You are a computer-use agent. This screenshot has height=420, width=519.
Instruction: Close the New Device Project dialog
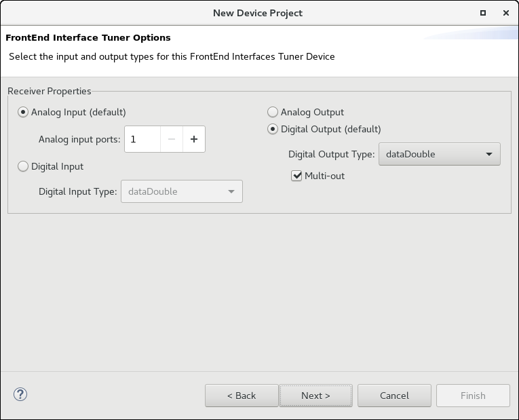(x=505, y=13)
